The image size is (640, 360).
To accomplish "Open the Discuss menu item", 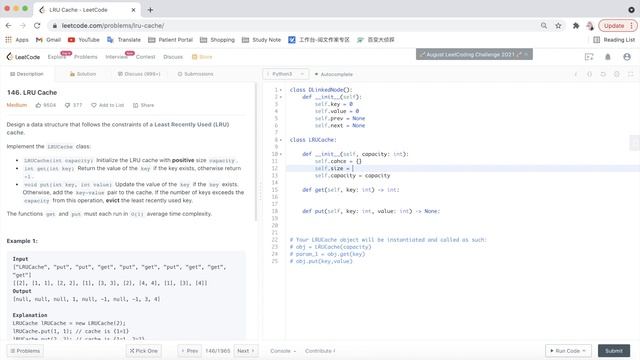I will click(x=173, y=57).
